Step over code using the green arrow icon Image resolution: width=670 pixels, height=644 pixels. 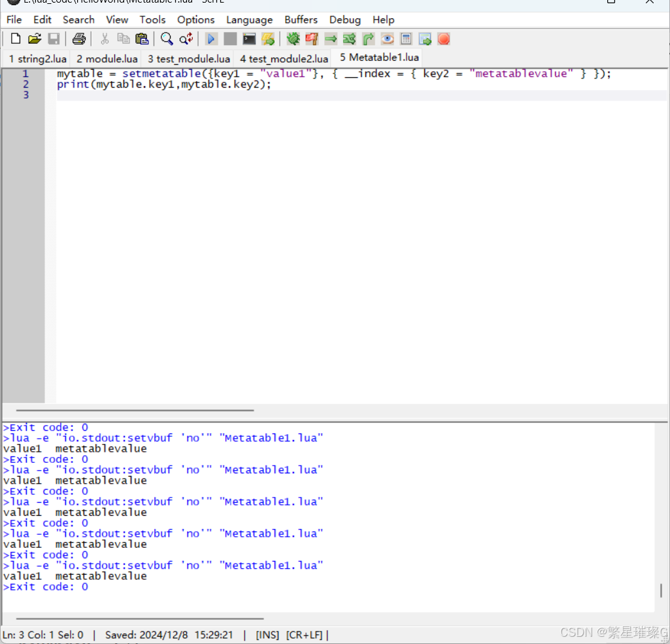coord(331,39)
